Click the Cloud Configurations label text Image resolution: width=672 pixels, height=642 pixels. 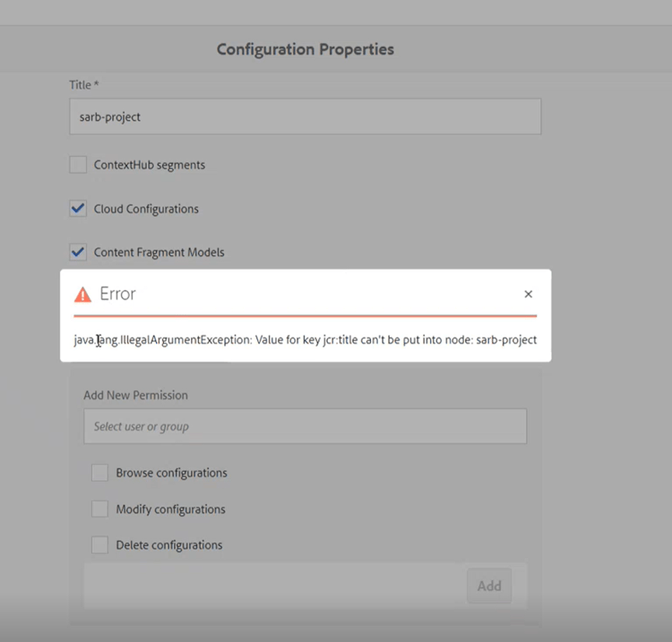[x=146, y=209]
